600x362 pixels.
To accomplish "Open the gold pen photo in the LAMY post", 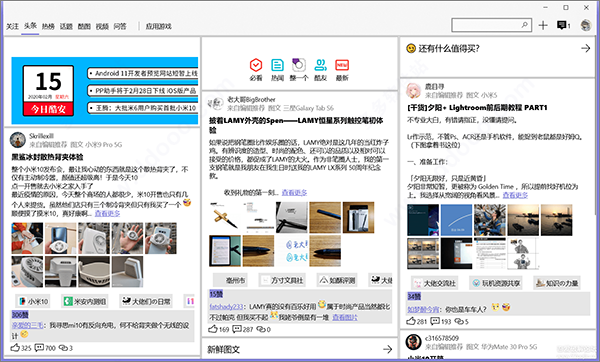I will 225,217.
